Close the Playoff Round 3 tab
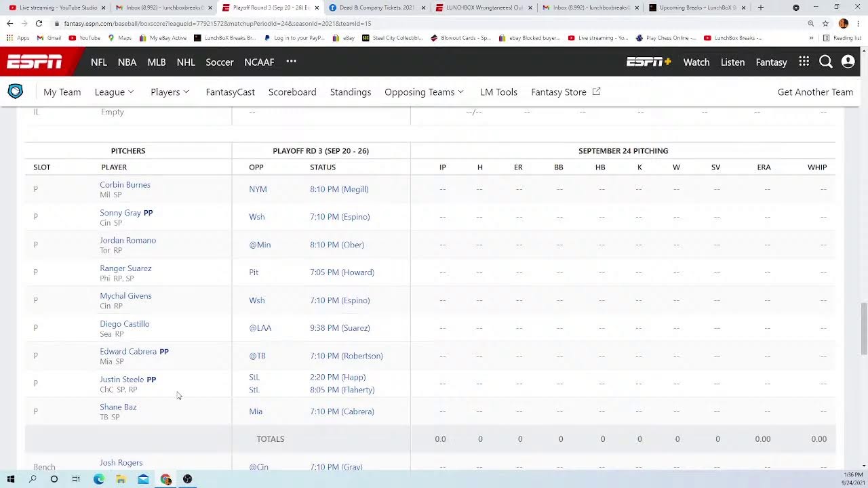868x488 pixels. click(x=317, y=7)
